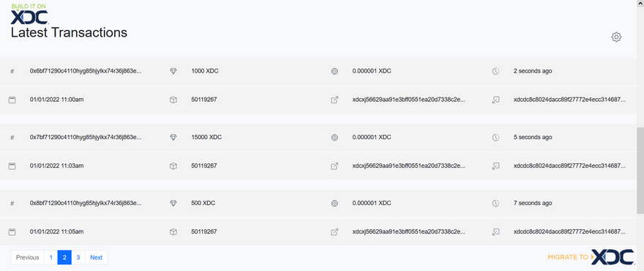Click the hash icon of the 0x8bf71290 transaction
The height and width of the screenshot is (271, 644).
pyautogui.click(x=12, y=203)
